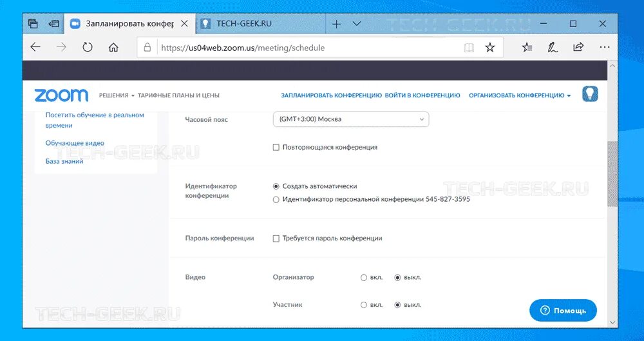
Task: Open Reading view book icon
Action: [x=469, y=48]
